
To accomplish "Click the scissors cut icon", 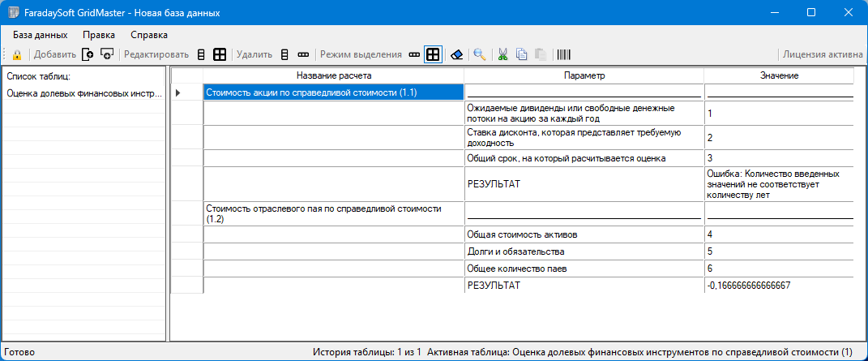I will [x=503, y=55].
